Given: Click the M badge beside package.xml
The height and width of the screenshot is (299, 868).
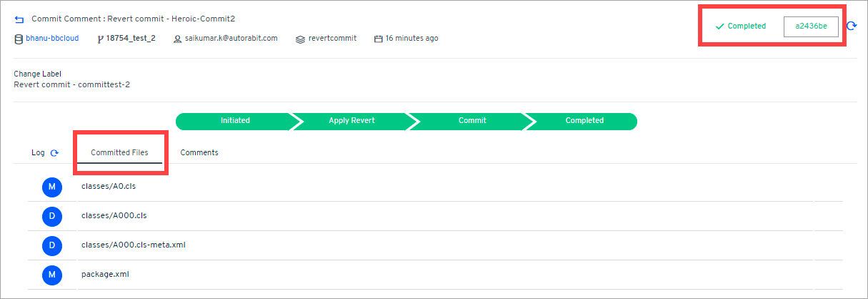Looking at the screenshot, I should [x=51, y=274].
